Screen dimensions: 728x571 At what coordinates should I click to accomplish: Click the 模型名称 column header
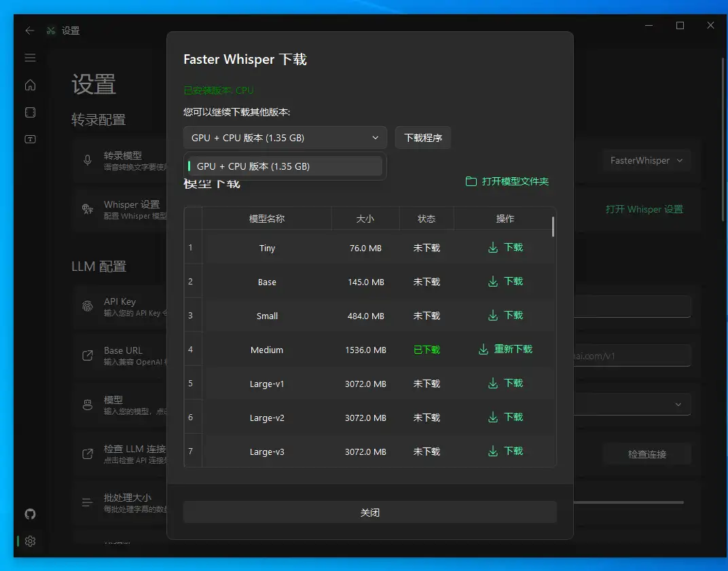point(267,219)
